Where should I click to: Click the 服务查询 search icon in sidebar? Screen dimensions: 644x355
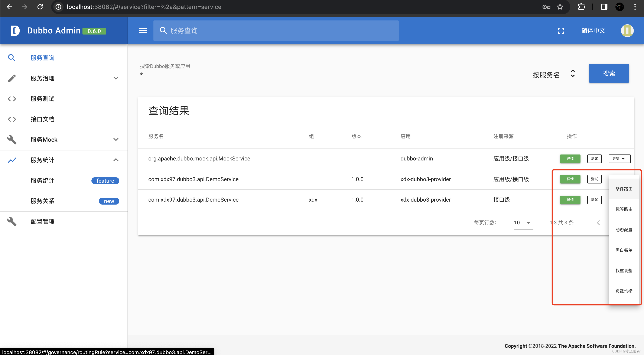(x=12, y=58)
